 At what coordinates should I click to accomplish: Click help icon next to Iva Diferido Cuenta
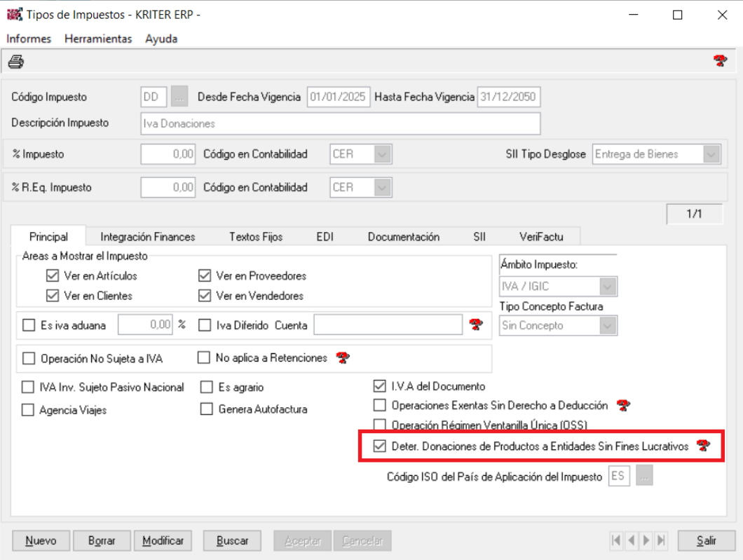[x=476, y=325]
